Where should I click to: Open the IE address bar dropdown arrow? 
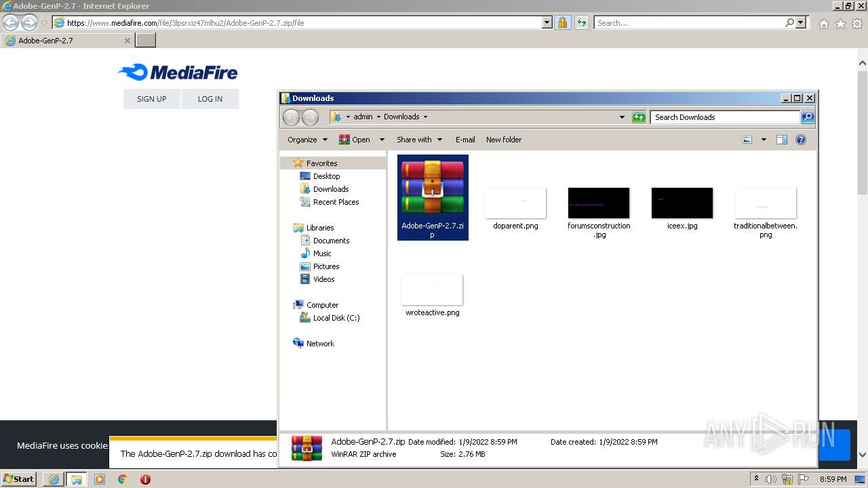point(547,22)
